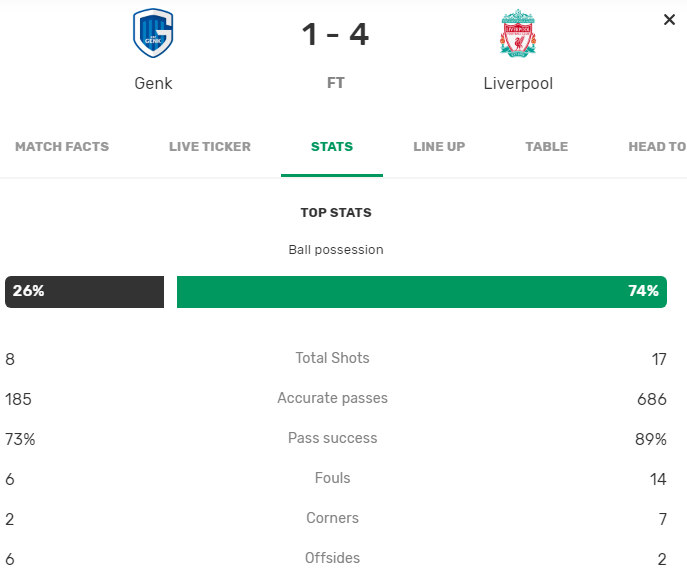View the Table tab
Viewport: 687px width, 581px height.
tap(546, 147)
